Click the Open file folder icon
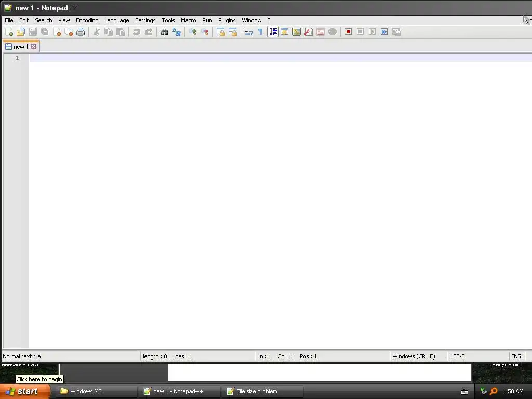 coord(21,32)
